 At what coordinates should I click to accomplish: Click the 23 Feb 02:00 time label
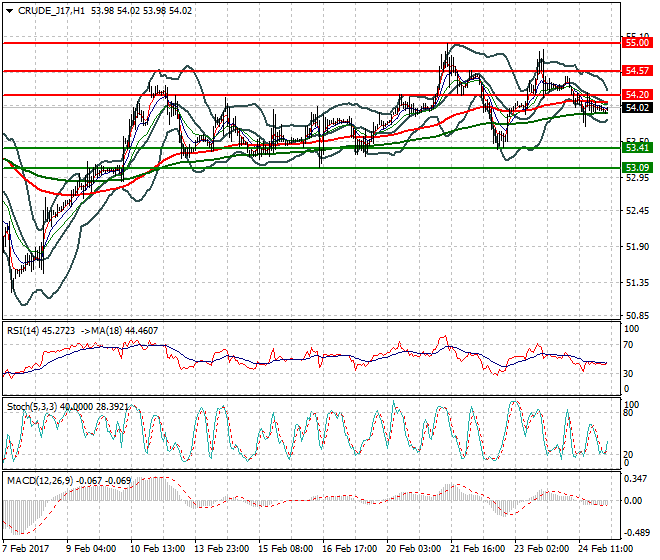(x=542, y=549)
